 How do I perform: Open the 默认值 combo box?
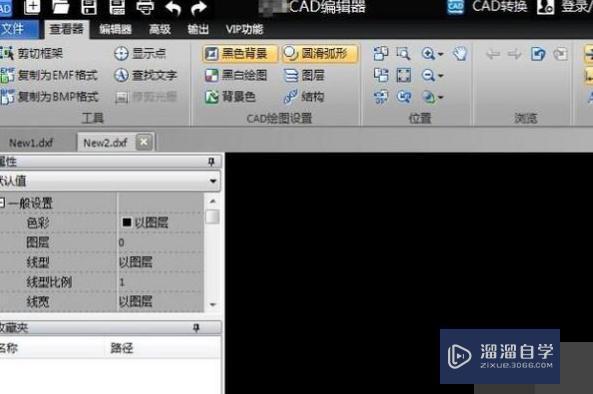(110, 181)
